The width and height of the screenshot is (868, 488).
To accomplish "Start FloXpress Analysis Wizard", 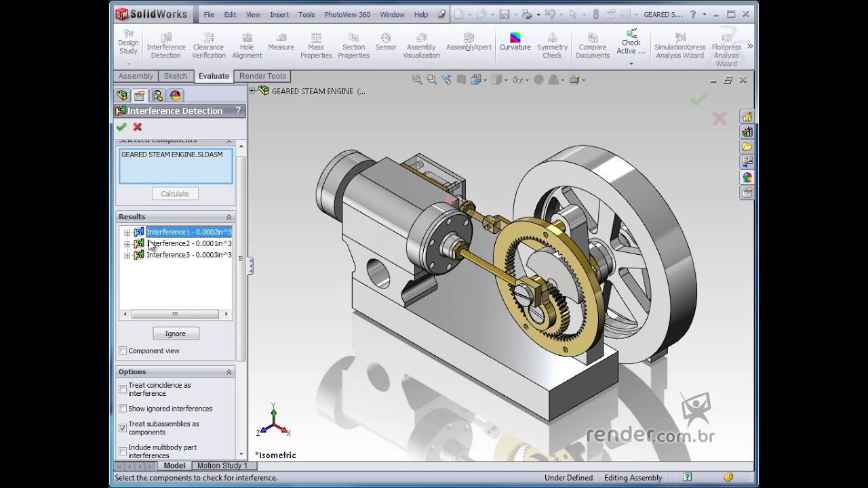I will point(726,49).
